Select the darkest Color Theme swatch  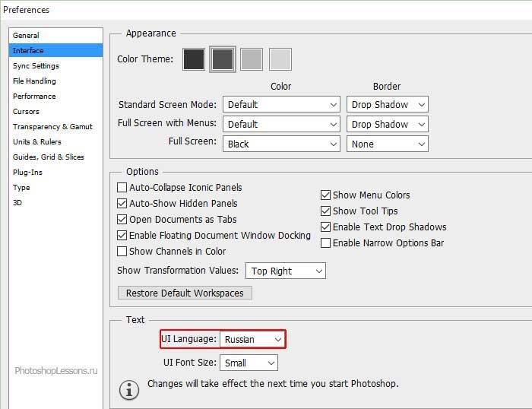click(194, 59)
